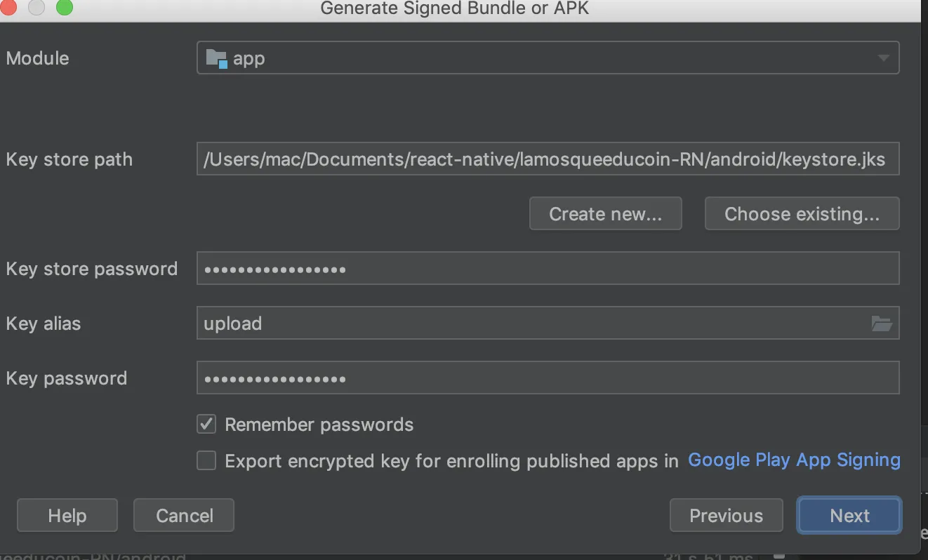
Task: Toggle the Remember passwords checkbox
Action: tap(206, 424)
